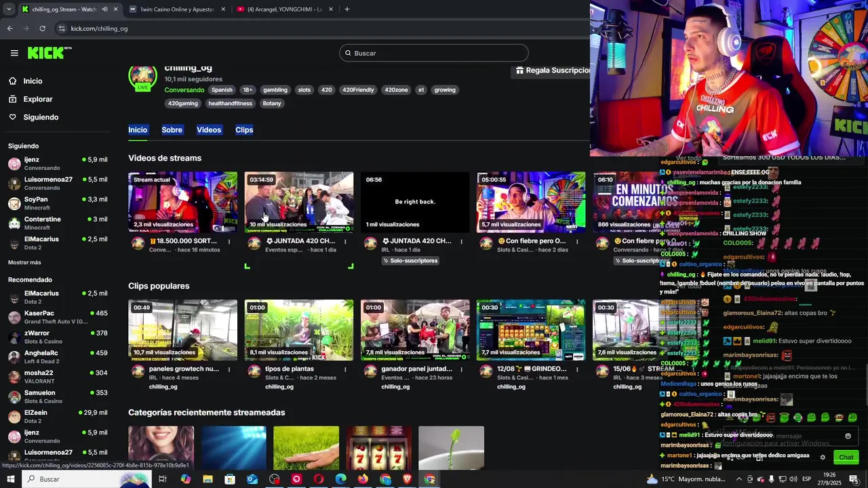This screenshot has width=868, height=488.
Task: Select the Clips channel tab
Action: point(244,129)
